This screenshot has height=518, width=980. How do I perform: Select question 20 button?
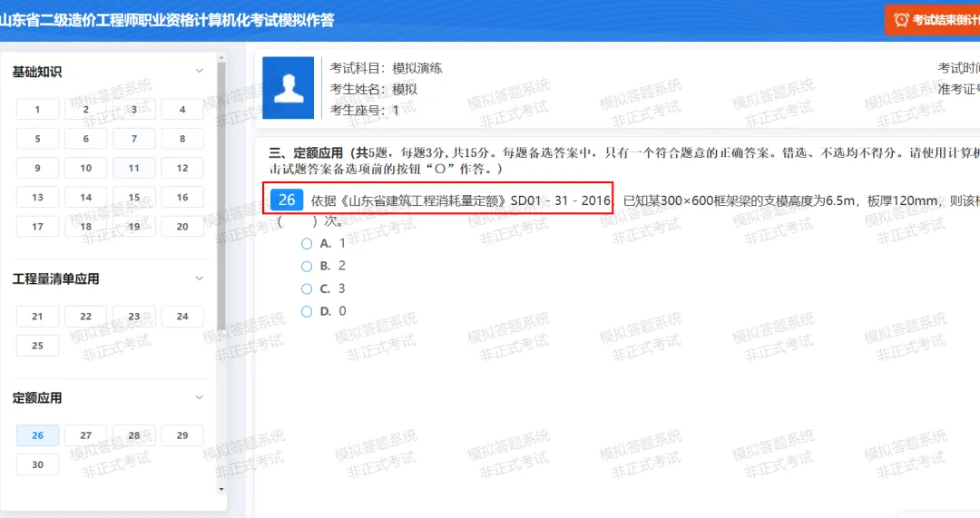coord(182,227)
